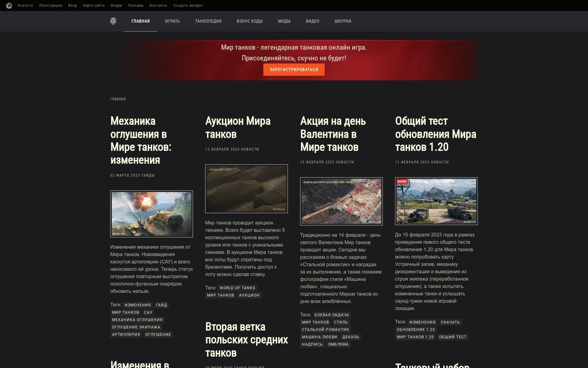Click the Wargaming logo icon top-left

tap(9, 6)
